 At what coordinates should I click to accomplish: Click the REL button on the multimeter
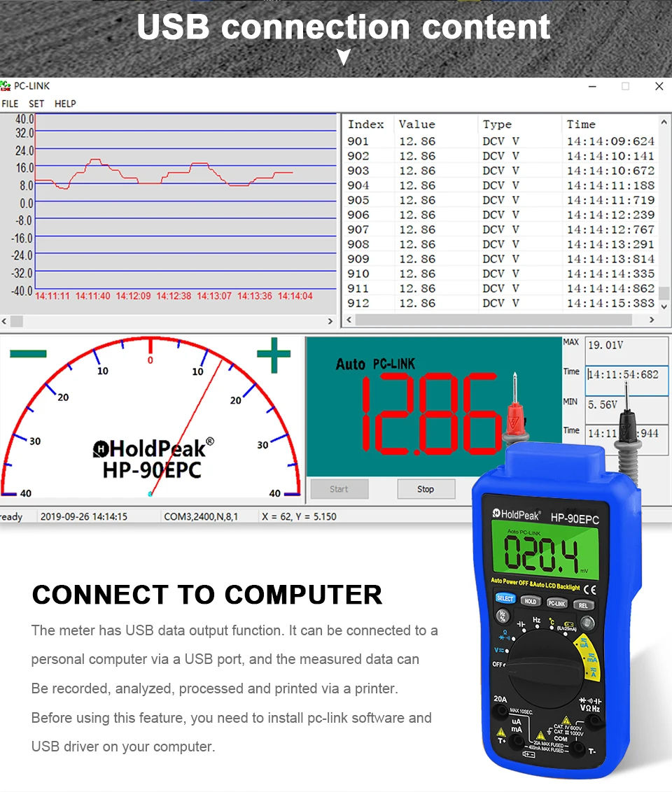(x=584, y=605)
